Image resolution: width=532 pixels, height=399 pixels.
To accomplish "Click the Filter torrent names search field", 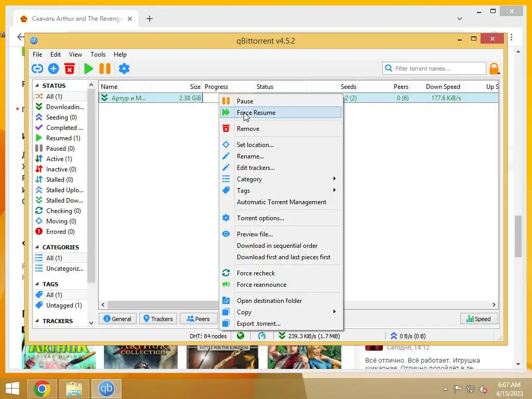I will click(434, 69).
